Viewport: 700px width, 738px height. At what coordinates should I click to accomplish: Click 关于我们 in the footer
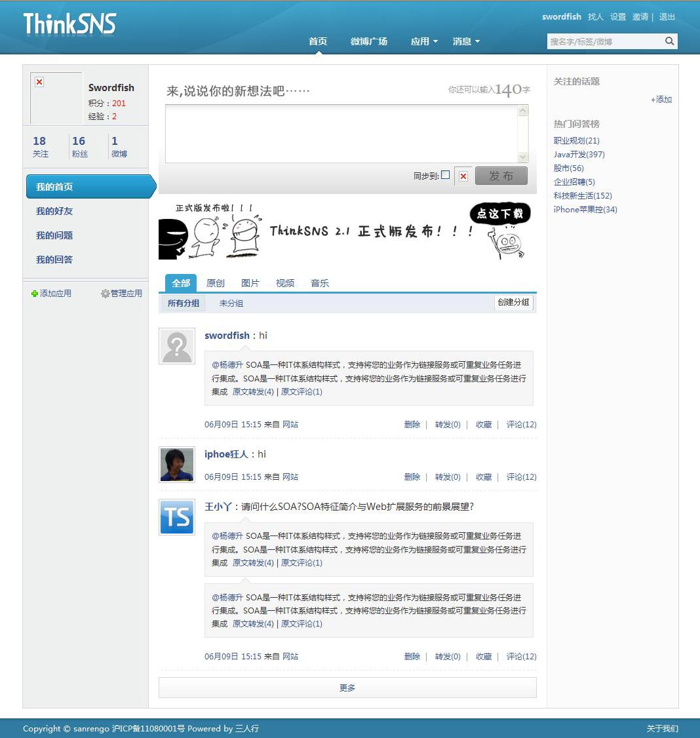click(x=663, y=729)
